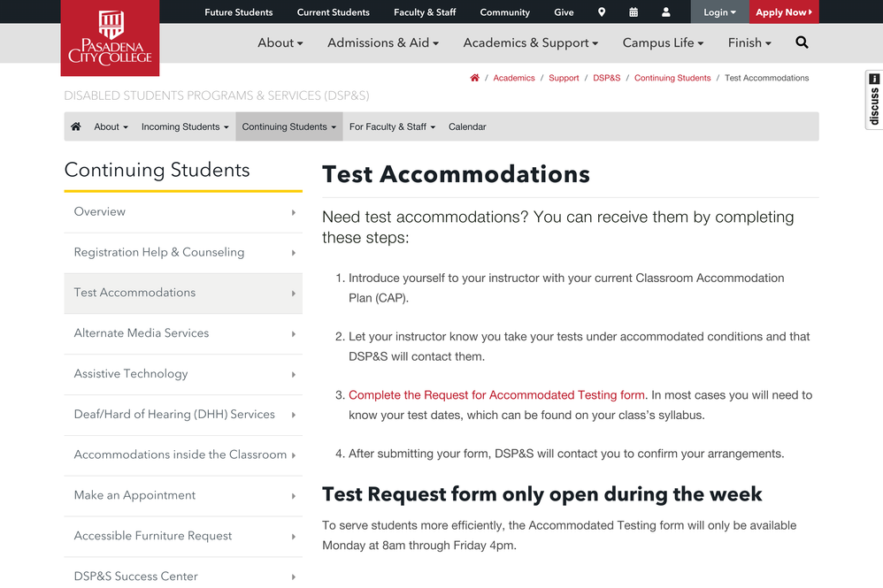
Task: Expand the Login dropdown
Action: [x=719, y=12]
